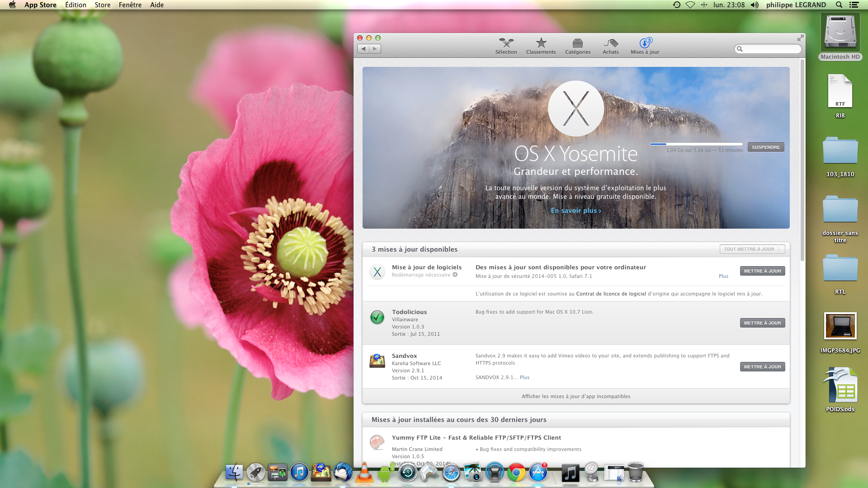Open Launchpad rocket in the Dock
Image resolution: width=868 pixels, height=488 pixels.
(x=256, y=473)
